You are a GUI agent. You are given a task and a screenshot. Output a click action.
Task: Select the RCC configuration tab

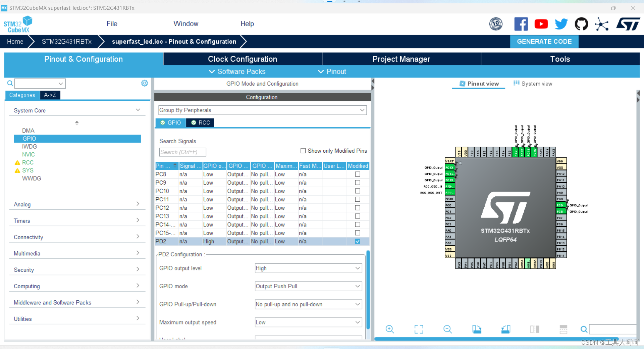pos(201,123)
